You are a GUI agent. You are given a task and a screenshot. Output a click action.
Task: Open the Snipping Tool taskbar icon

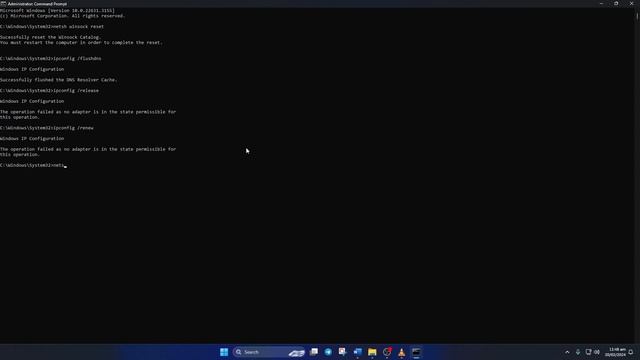342,352
